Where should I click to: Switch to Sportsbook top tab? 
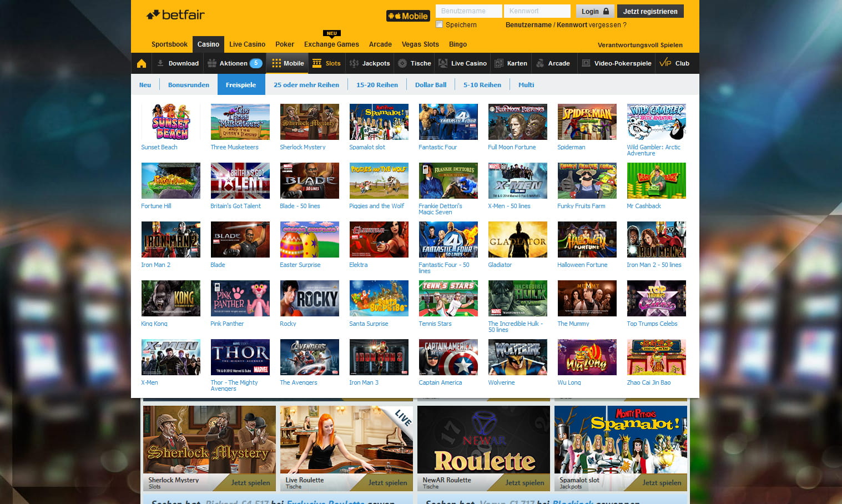click(x=169, y=44)
